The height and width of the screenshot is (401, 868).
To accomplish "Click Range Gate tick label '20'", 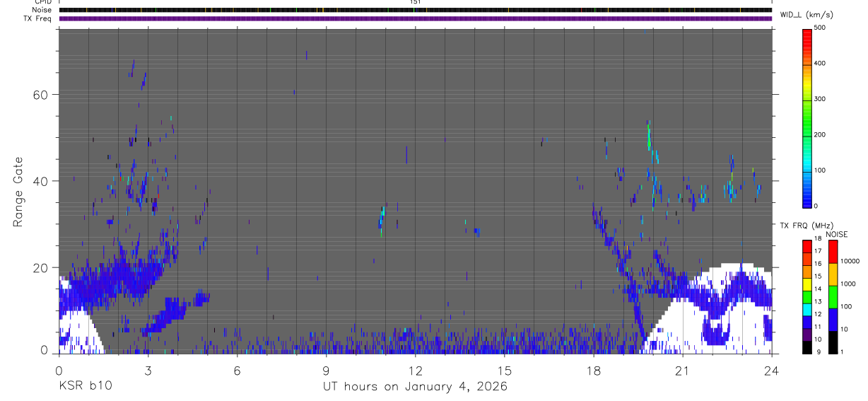I will point(42,267).
